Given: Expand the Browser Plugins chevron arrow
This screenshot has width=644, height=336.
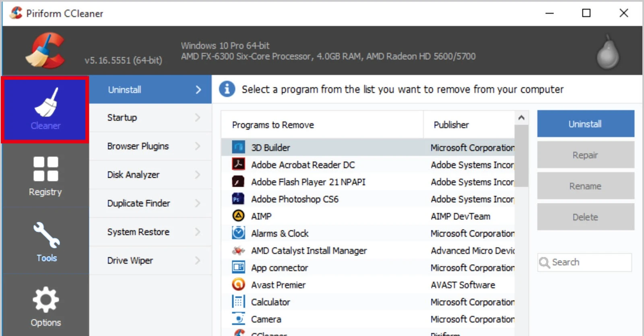Looking at the screenshot, I should pyautogui.click(x=198, y=146).
